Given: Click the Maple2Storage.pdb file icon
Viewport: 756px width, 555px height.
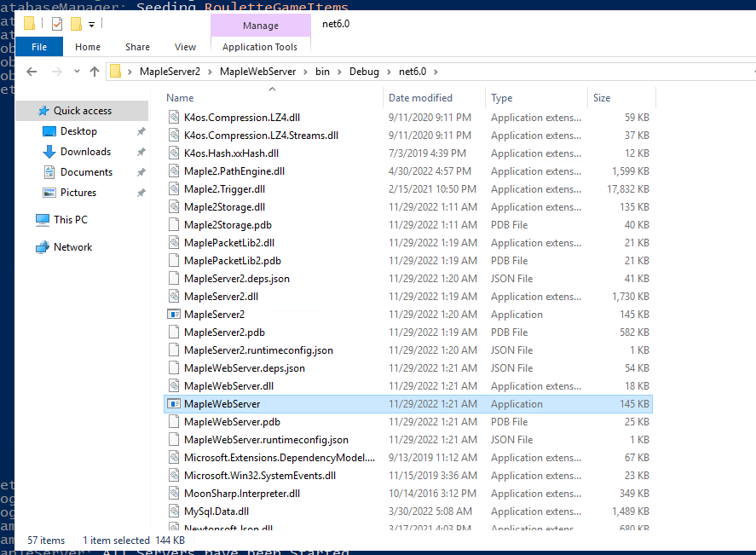Looking at the screenshot, I should click(x=174, y=225).
